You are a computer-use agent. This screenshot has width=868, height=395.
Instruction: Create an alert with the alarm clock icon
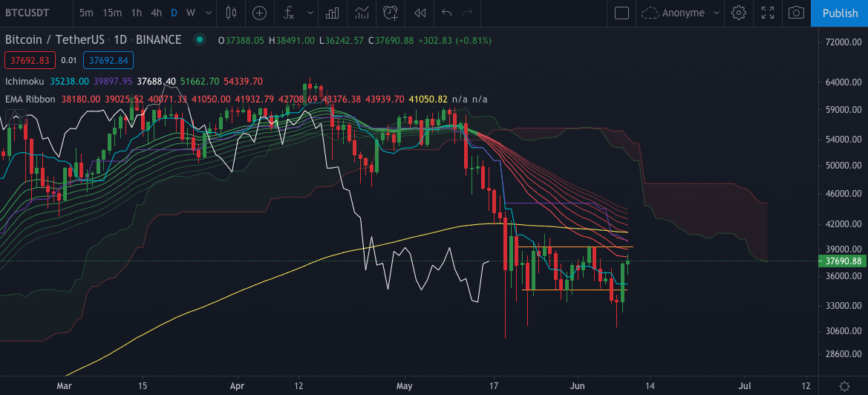coord(391,13)
